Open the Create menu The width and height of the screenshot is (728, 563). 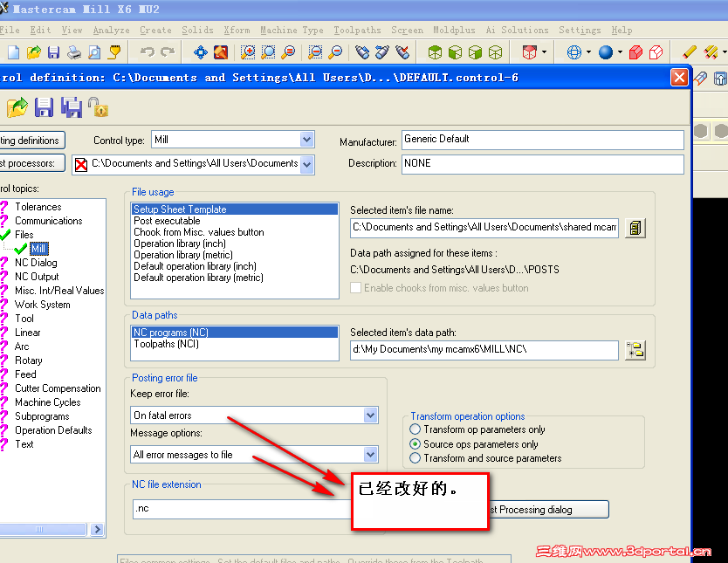[155, 31]
